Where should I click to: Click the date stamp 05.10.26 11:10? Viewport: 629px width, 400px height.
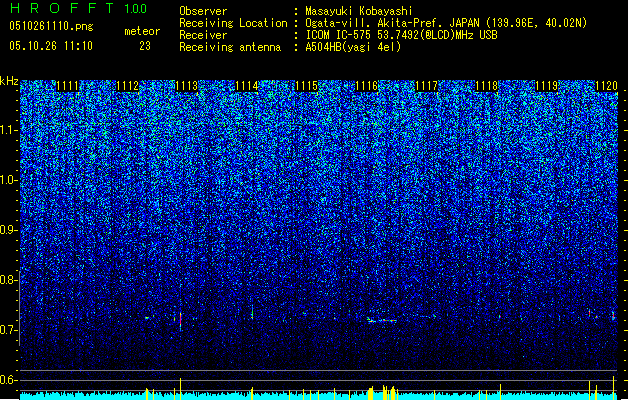[51, 46]
